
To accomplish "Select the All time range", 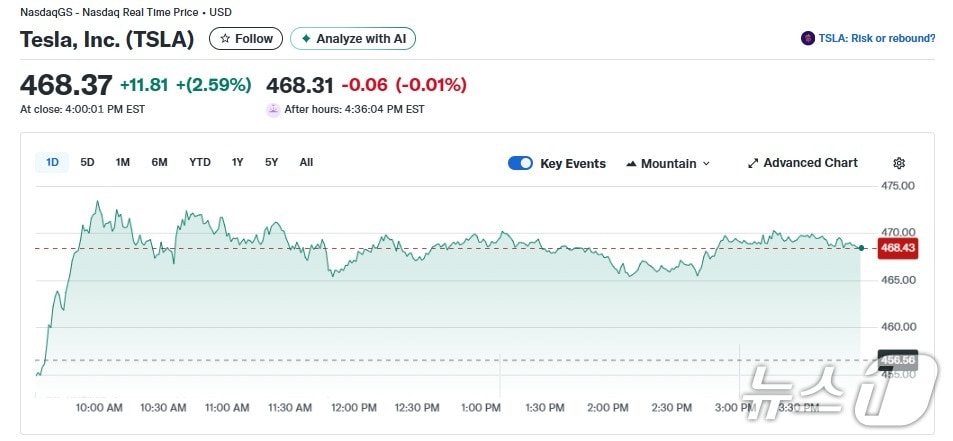I will [306, 162].
